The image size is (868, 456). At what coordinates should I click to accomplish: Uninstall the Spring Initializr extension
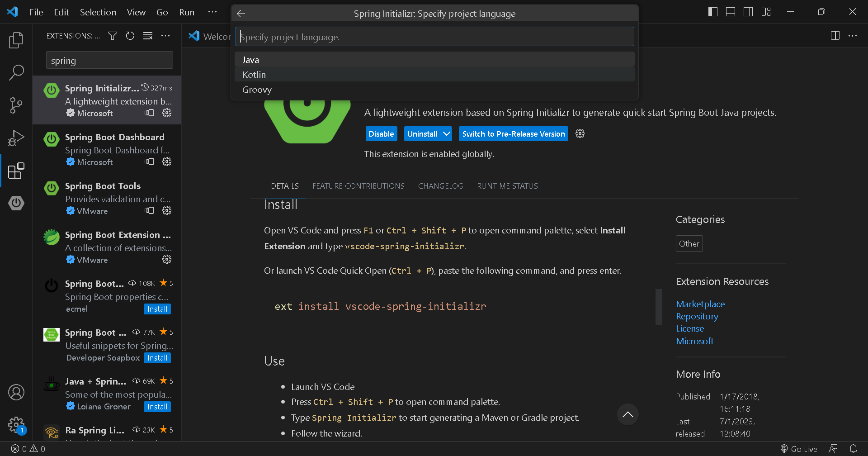click(422, 133)
